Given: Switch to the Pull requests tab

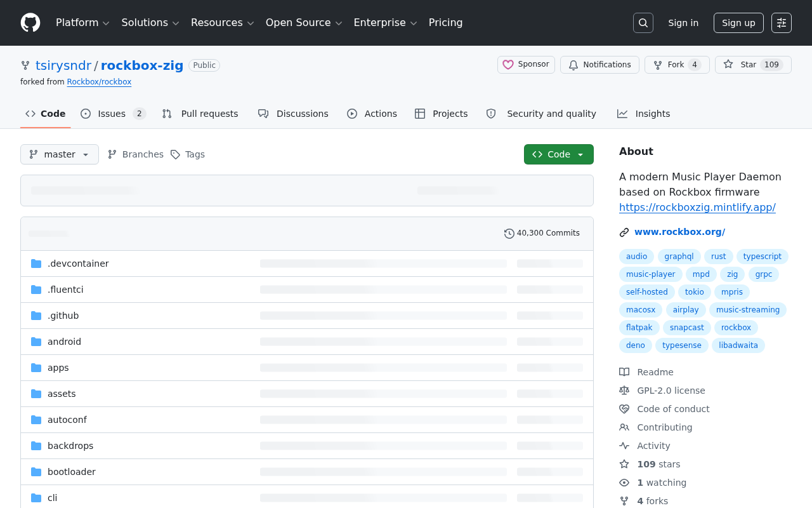Looking at the screenshot, I should pyautogui.click(x=200, y=114).
